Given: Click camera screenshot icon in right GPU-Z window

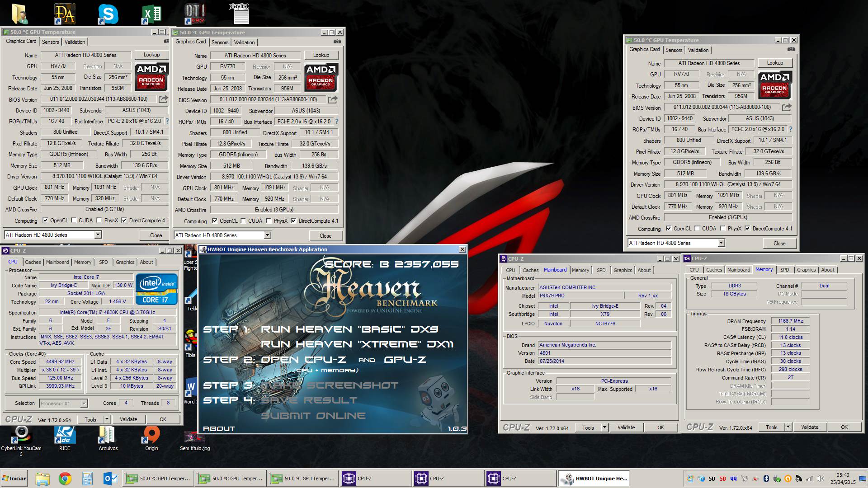Looking at the screenshot, I should 791,49.
